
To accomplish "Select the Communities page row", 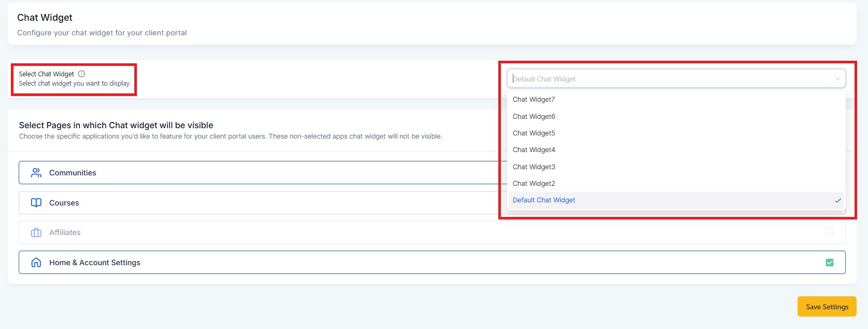I will (259, 173).
